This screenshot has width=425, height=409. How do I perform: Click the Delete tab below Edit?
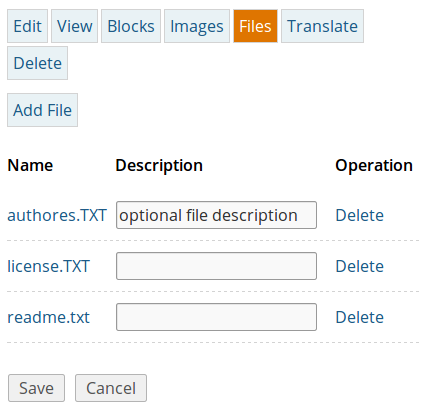[37, 63]
